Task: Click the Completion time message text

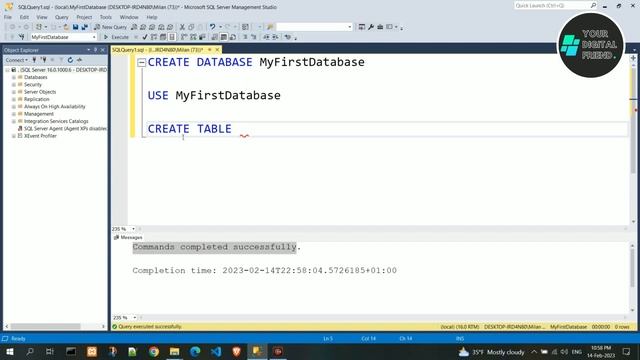Action: click(x=264, y=271)
